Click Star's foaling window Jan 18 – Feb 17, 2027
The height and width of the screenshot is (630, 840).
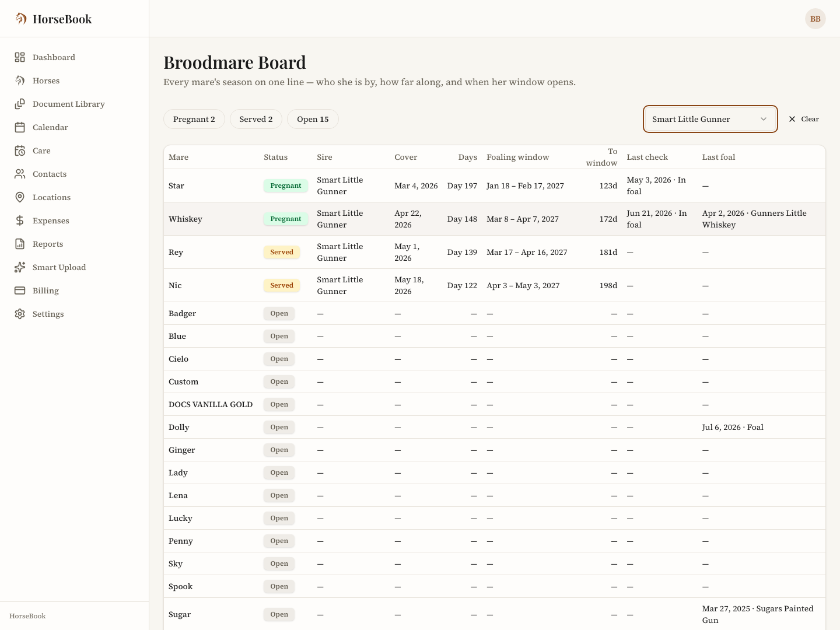525,185
